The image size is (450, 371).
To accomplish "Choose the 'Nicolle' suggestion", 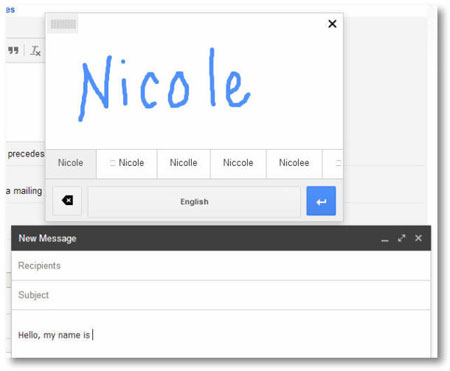I will [184, 163].
